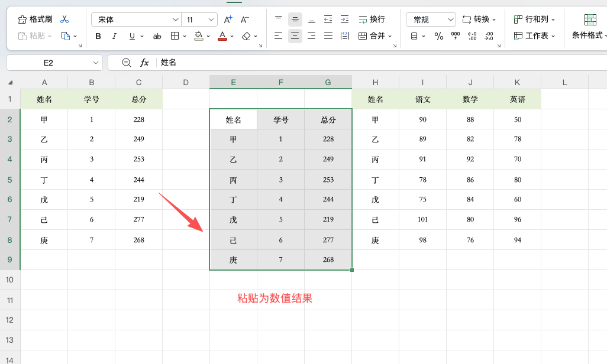The image size is (607, 364).
Task: Open Worksheet (工作表) menu
Action: click(x=534, y=36)
